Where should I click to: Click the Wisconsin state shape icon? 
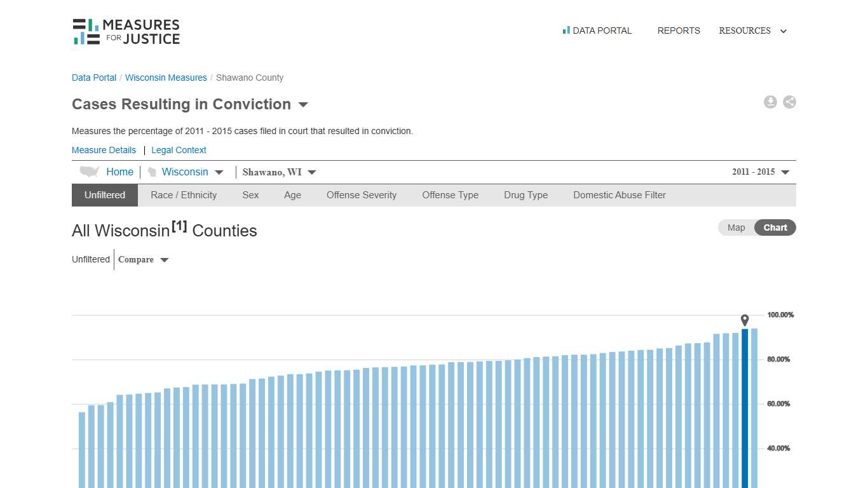(152, 172)
